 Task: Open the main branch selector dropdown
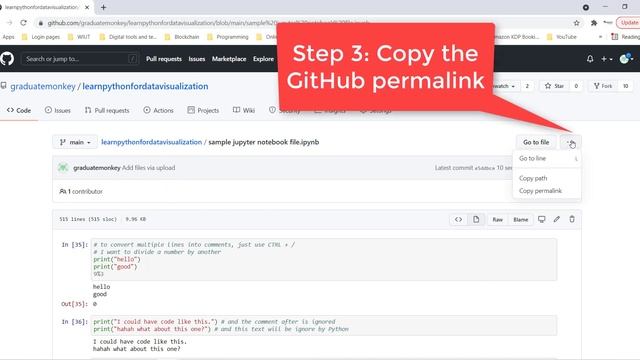(x=75, y=142)
